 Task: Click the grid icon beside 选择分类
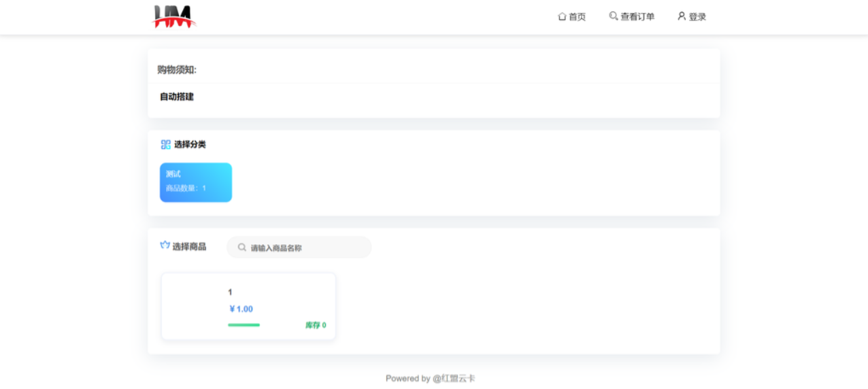tap(165, 144)
